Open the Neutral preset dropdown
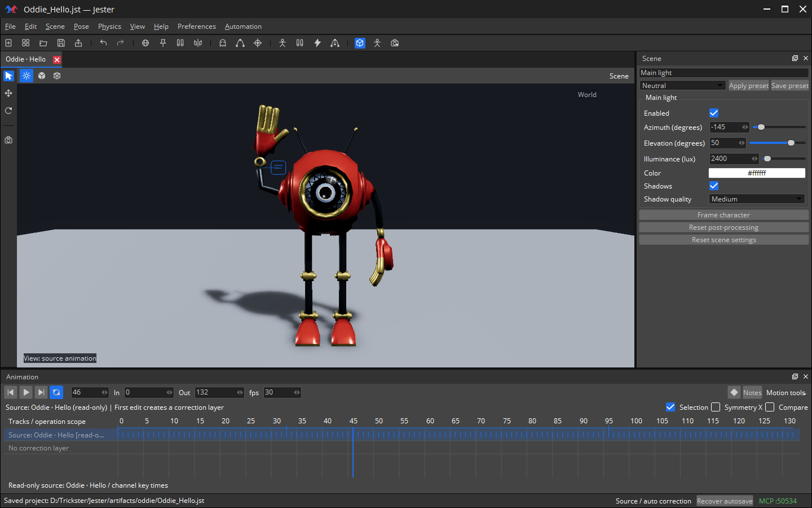812x508 pixels. click(683, 85)
